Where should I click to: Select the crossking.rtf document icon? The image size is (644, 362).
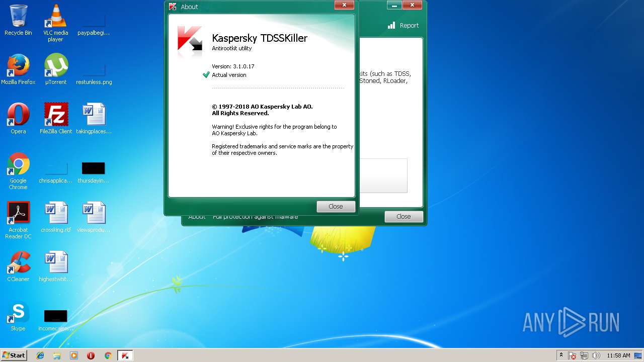coord(56,217)
